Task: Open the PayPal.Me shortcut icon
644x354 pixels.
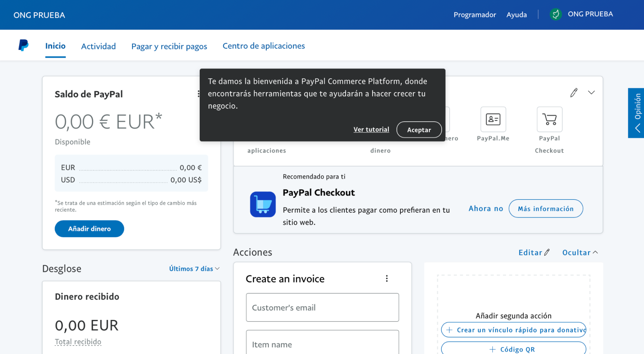Action: point(493,119)
